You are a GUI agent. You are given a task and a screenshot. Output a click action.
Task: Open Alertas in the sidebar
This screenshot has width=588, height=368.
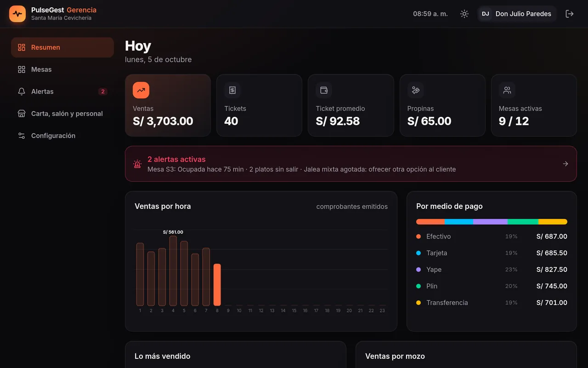(62, 92)
